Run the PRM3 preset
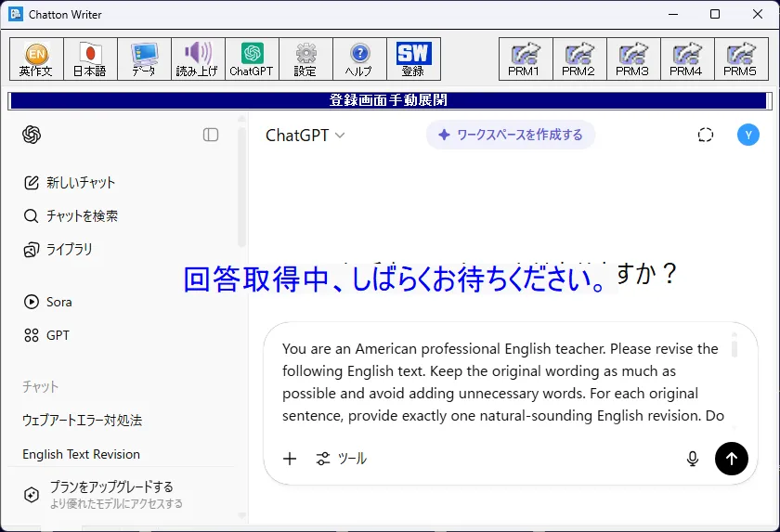 click(633, 58)
